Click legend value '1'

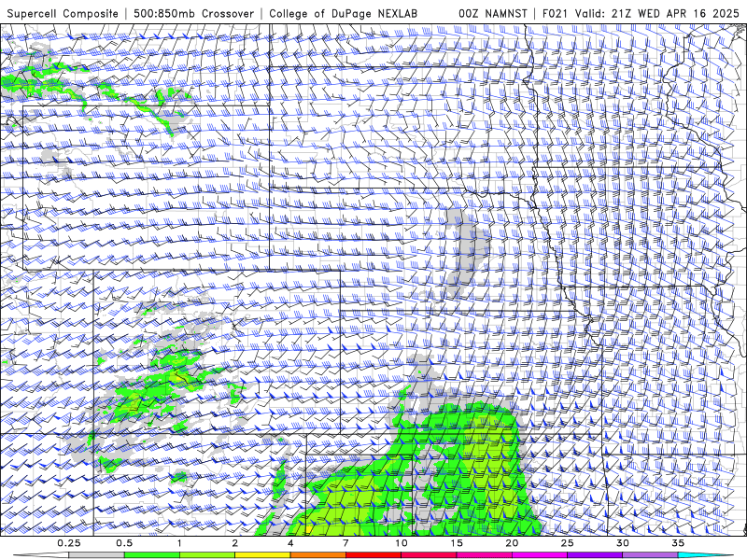point(179,543)
